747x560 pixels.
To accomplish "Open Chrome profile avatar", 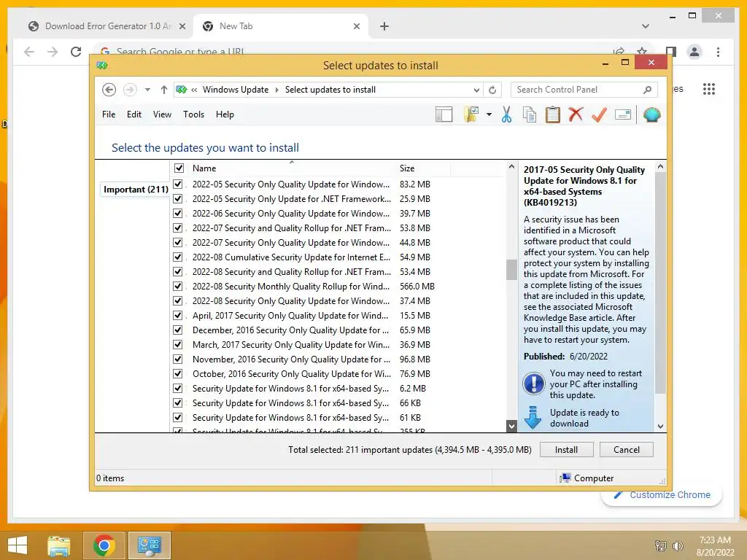I will (694, 52).
